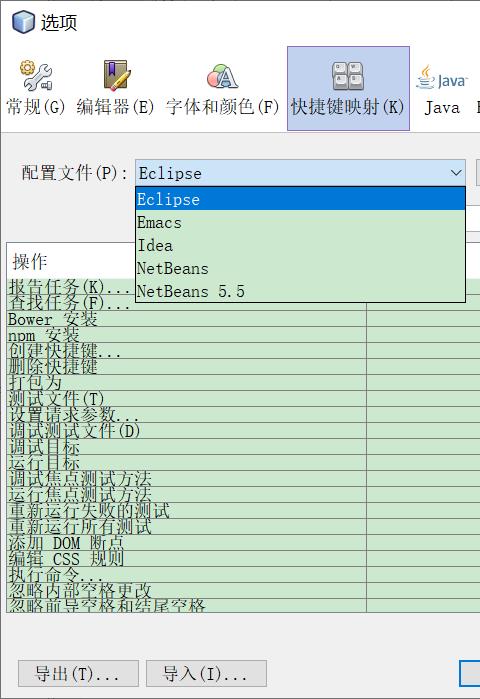Image resolution: width=480 pixels, height=699 pixels.
Task: Select the 忽略前导空格和结尾空格 row
Action: point(186,606)
